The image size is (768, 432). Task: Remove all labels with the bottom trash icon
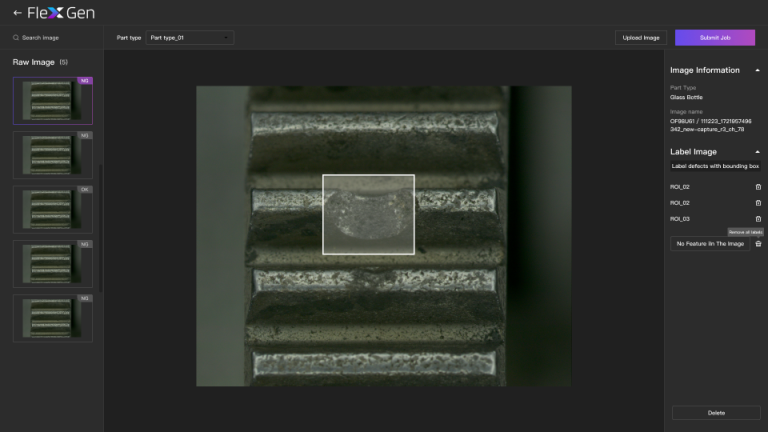point(757,244)
